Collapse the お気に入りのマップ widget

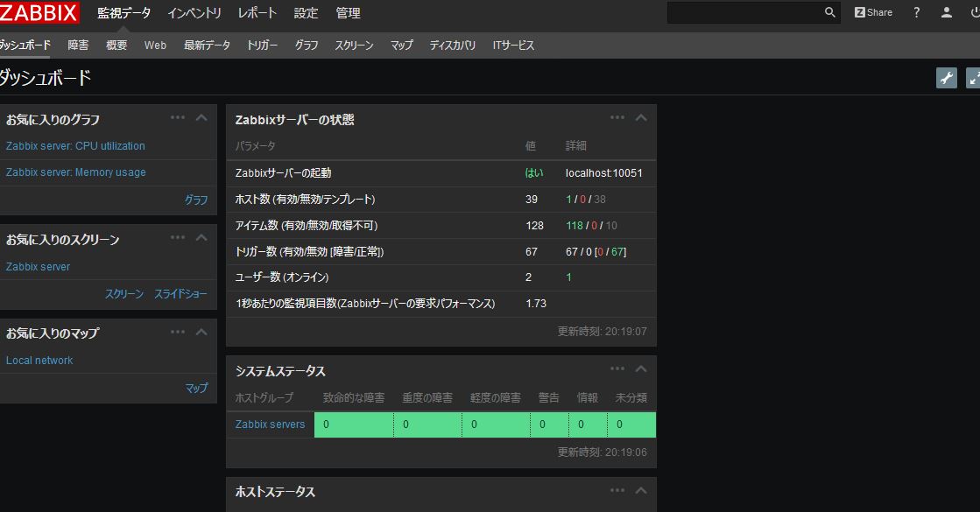(201, 333)
